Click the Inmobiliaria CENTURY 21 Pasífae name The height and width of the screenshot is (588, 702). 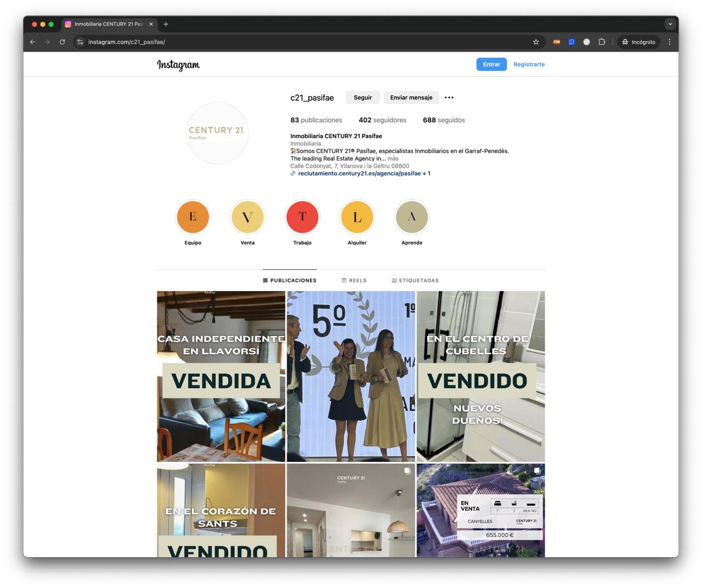coord(336,136)
